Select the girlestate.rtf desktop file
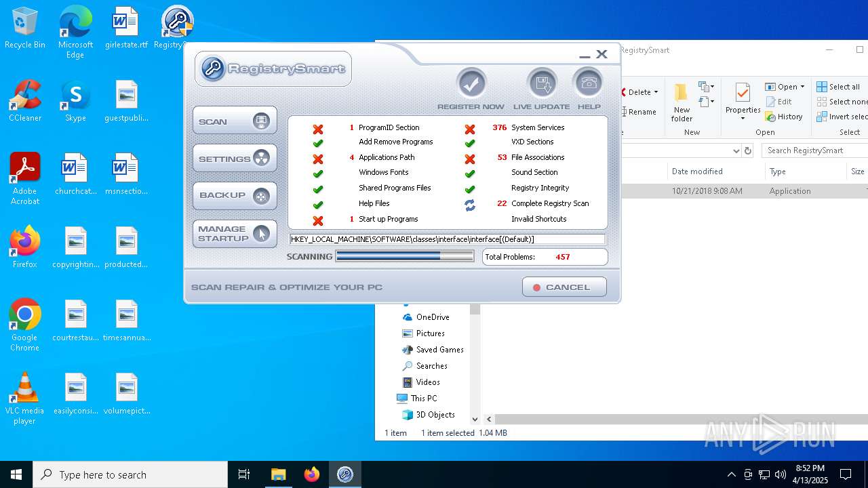868x488 pixels. [x=126, y=28]
